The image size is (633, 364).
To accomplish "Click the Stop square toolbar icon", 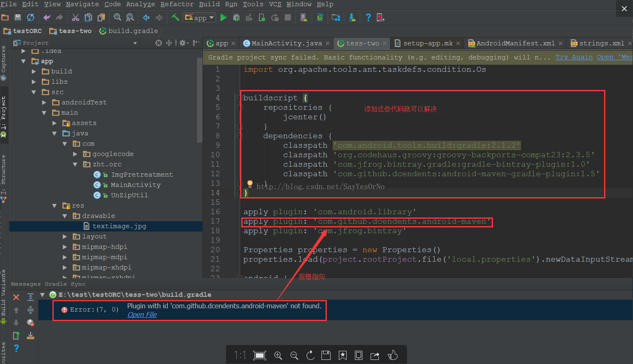I will pyautogui.click(x=288, y=17).
